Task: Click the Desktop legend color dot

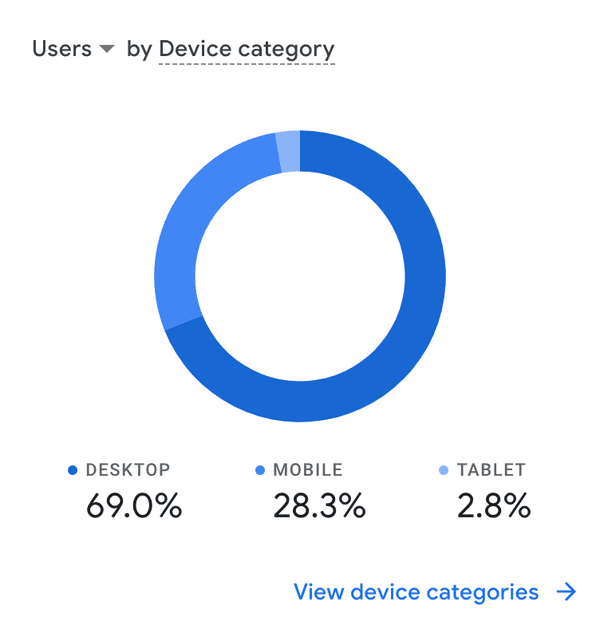Action: click(72, 470)
